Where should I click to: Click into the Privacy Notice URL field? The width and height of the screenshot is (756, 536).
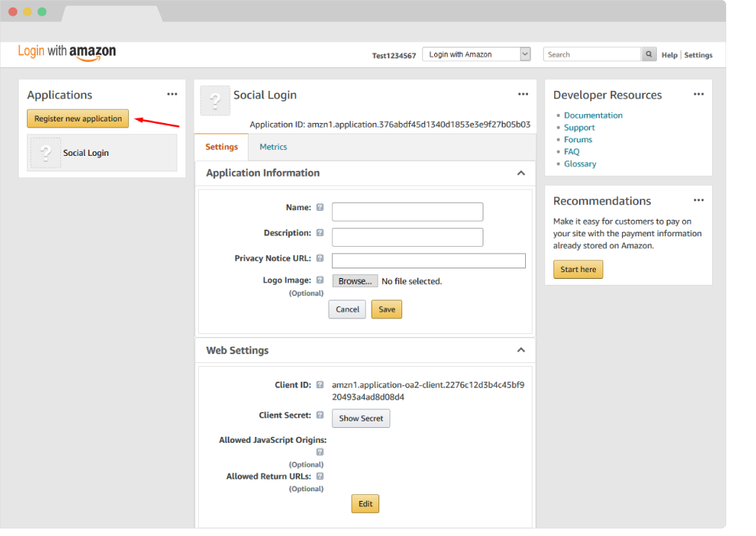428,261
